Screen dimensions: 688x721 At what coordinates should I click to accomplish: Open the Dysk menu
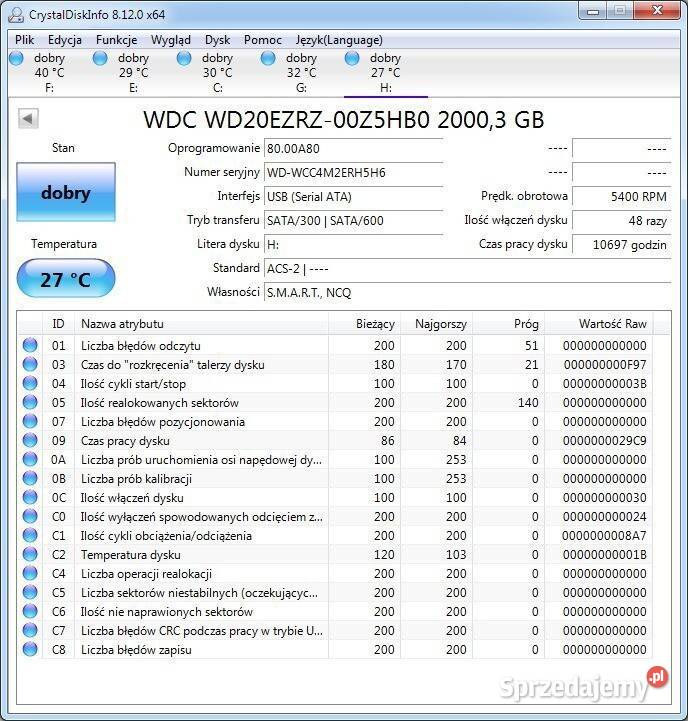pyautogui.click(x=218, y=40)
